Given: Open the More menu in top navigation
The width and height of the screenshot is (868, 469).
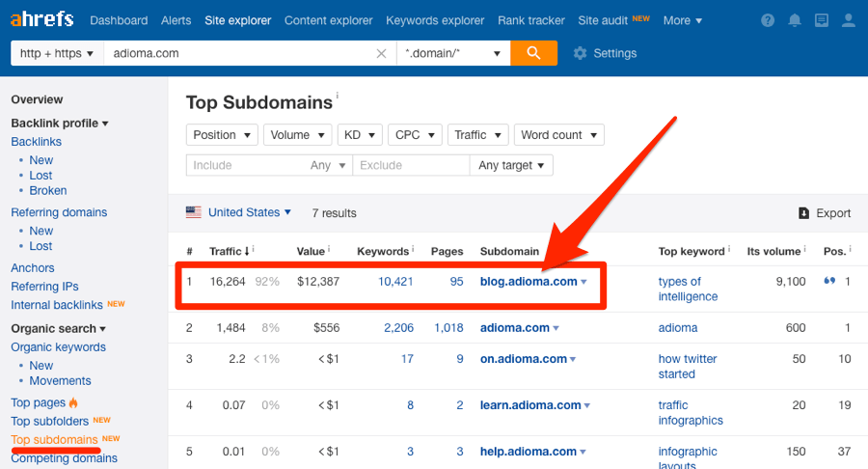Looking at the screenshot, I should [683, 20].
